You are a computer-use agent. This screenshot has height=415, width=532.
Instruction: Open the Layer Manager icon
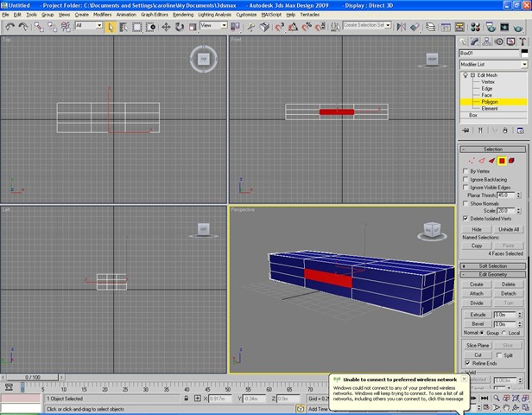pos(430,27)
